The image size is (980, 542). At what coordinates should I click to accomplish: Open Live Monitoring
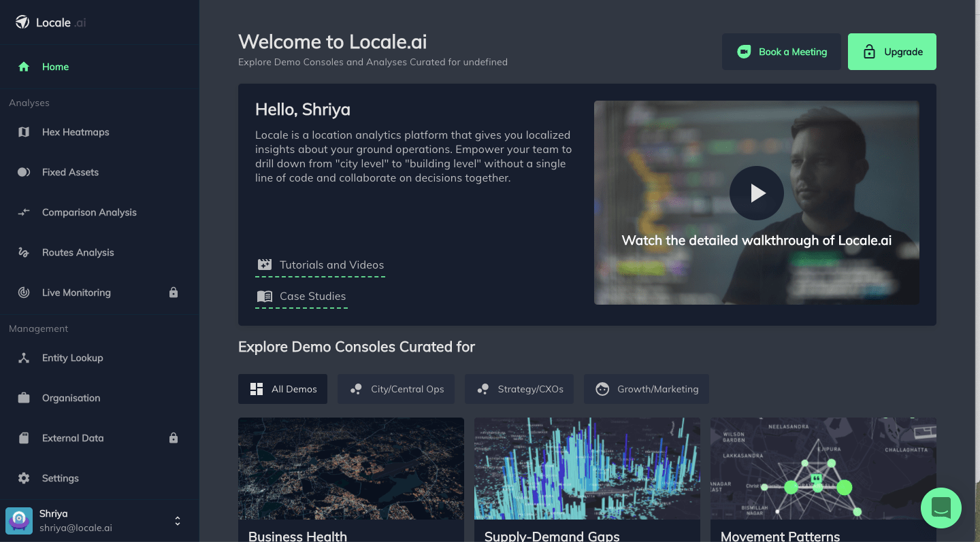(x=99, y=292)
